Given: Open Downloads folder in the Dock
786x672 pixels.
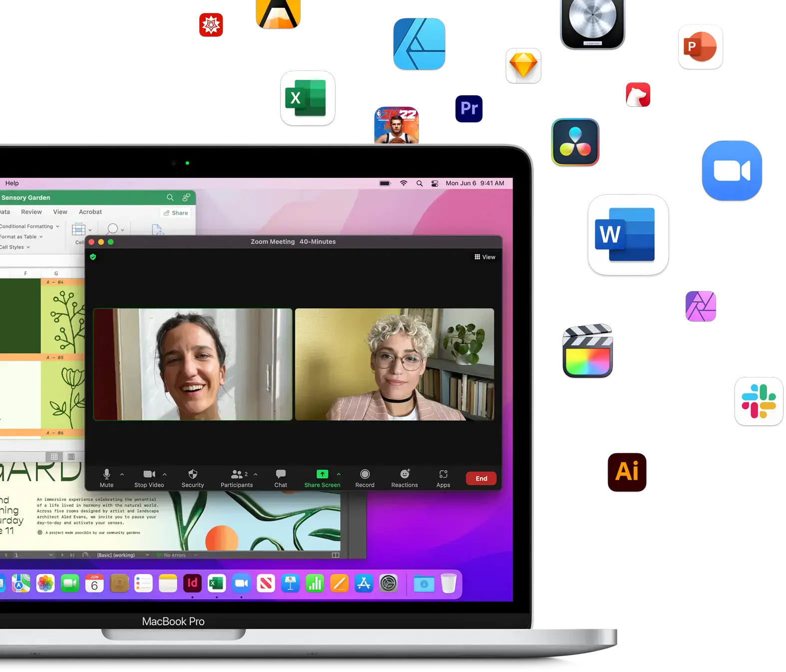Looking at the screenshot, I should click(424, 584).
